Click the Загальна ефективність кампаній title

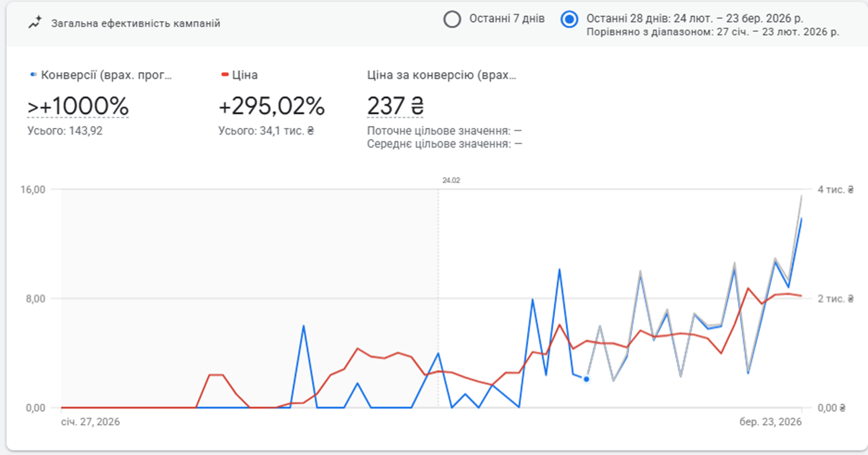tap(136, 24)
